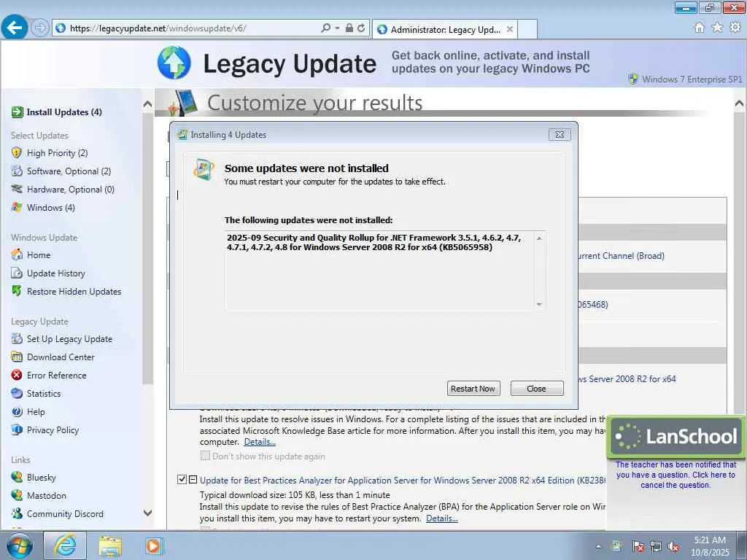The height and width of the screenshot is (560, 747).
Task: Click the Bluesky link icon
Action: (17, 477)
